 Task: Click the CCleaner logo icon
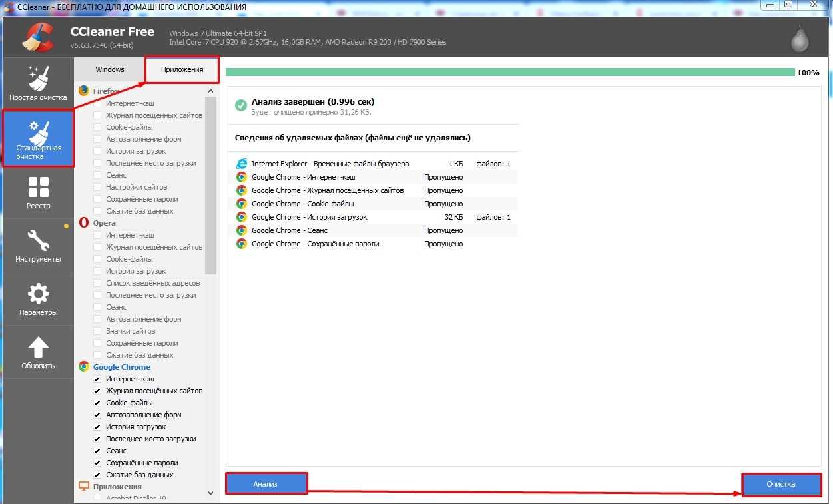tap(37, 37)
